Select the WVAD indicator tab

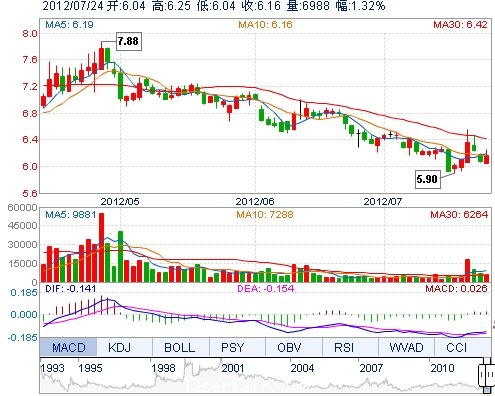click(406, 347)
